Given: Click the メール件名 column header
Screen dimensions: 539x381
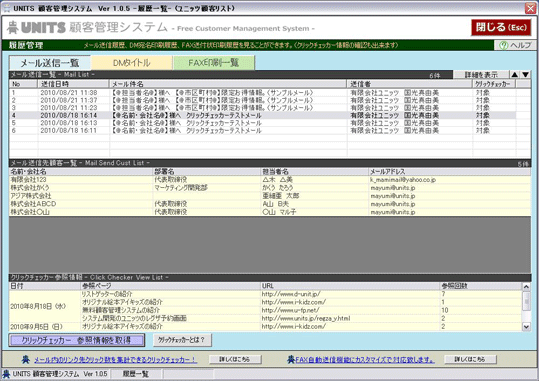Looking at the screenshot, I should [x=228, y=84].
